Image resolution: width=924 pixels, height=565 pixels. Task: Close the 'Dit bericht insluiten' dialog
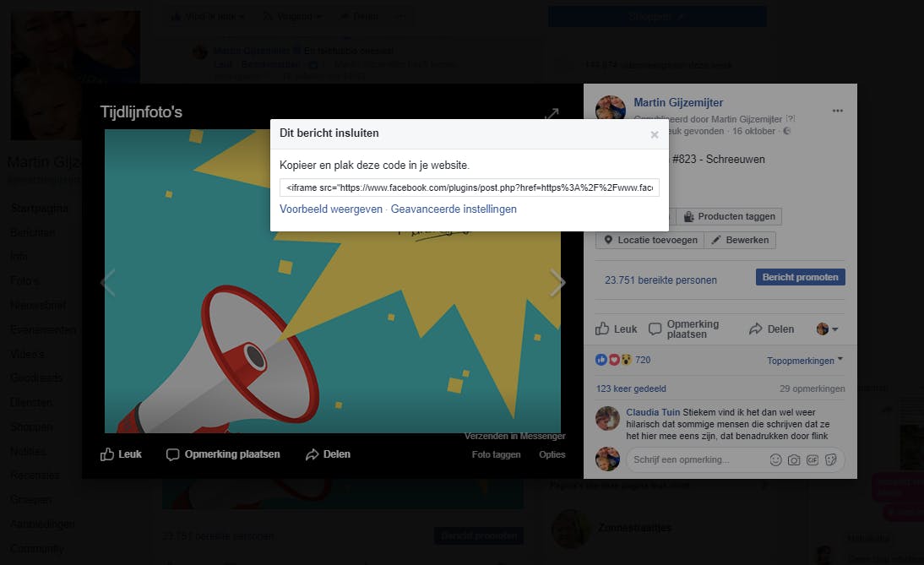click(x=654, y=134)
